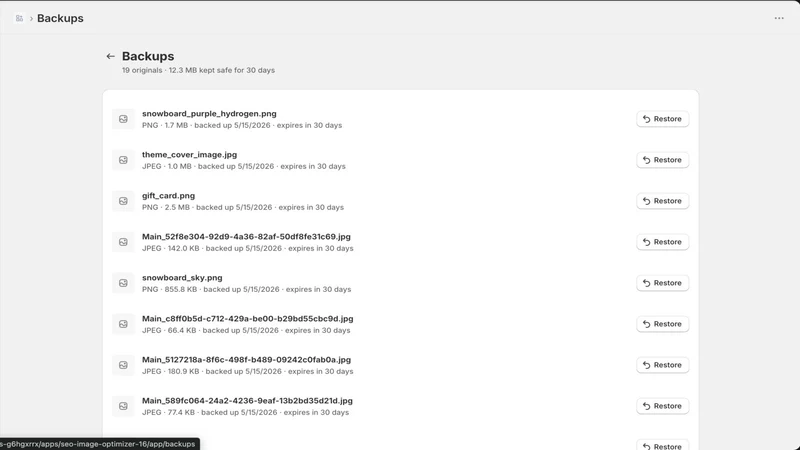Go back using the arrow beside Backups
This screenshot has width=800, height=450.
coord(110,56)
